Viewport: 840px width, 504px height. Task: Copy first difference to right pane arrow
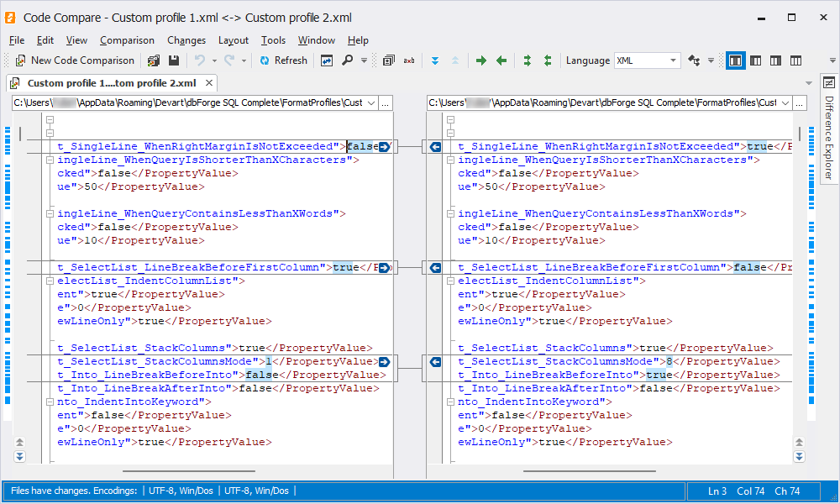[384, 147]
